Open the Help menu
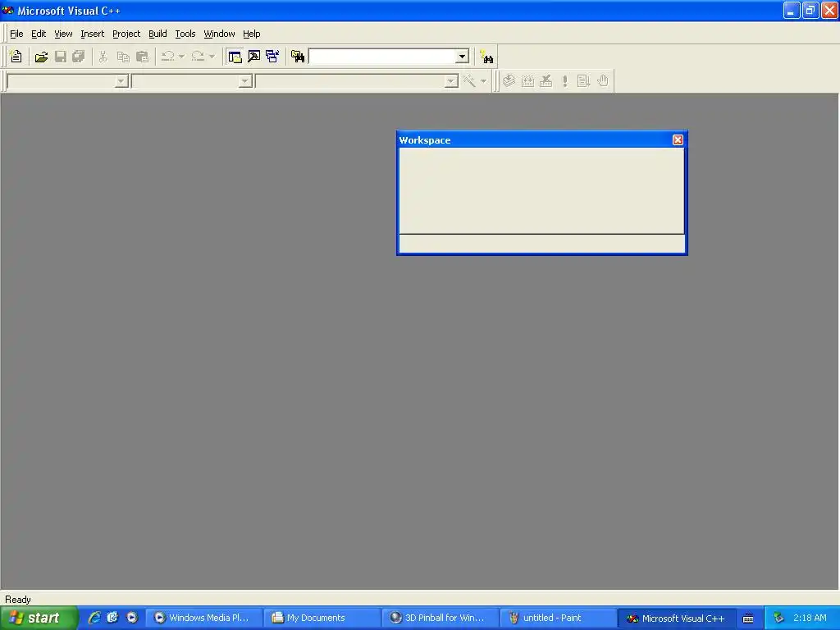The image size is (840, 630). point(251,34)
